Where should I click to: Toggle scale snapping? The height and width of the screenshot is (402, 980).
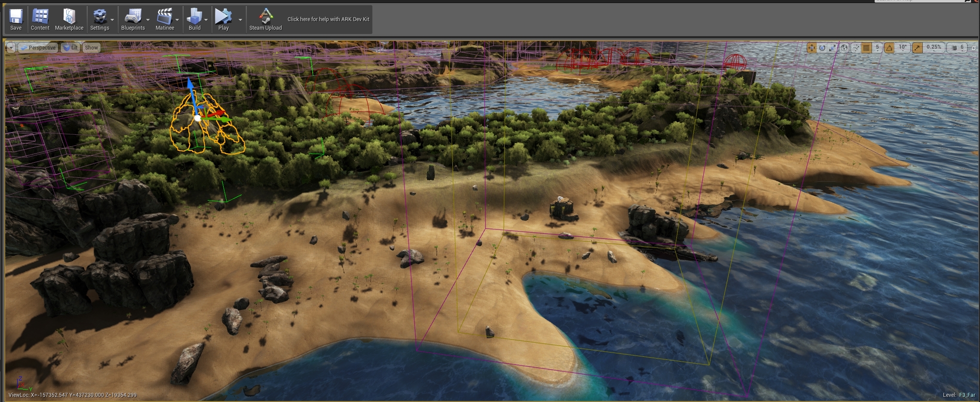[x=917, y=48]
